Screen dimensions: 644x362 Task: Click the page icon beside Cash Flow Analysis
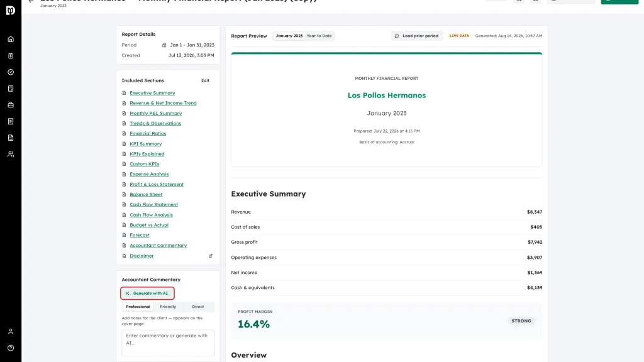tap(124, 215)
